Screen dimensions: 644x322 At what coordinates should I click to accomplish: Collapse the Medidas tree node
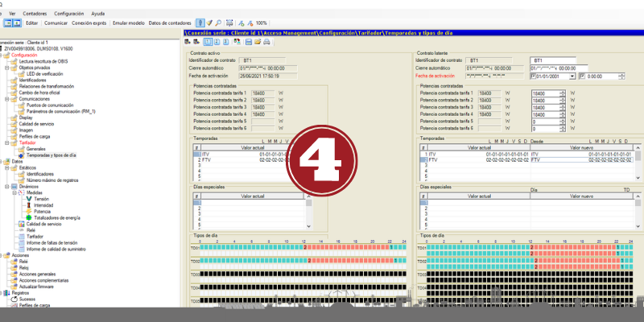click(x=14, y=192)
